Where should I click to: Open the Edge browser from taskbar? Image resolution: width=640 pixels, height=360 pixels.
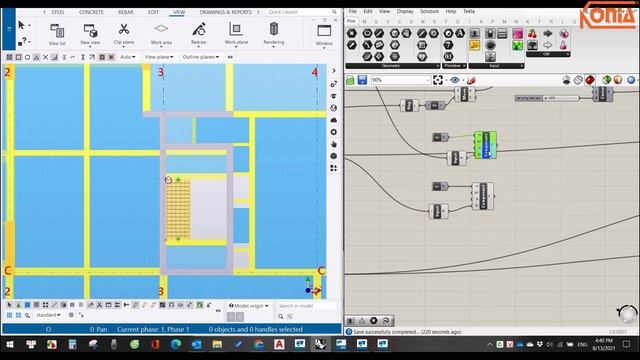coord(176,345)
